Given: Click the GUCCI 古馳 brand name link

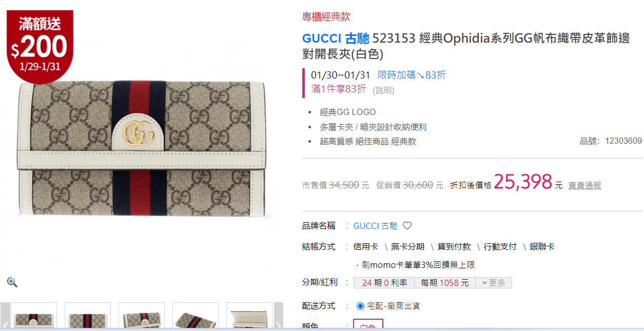Looking at the screenshot, I should click(x=375, y=226).
